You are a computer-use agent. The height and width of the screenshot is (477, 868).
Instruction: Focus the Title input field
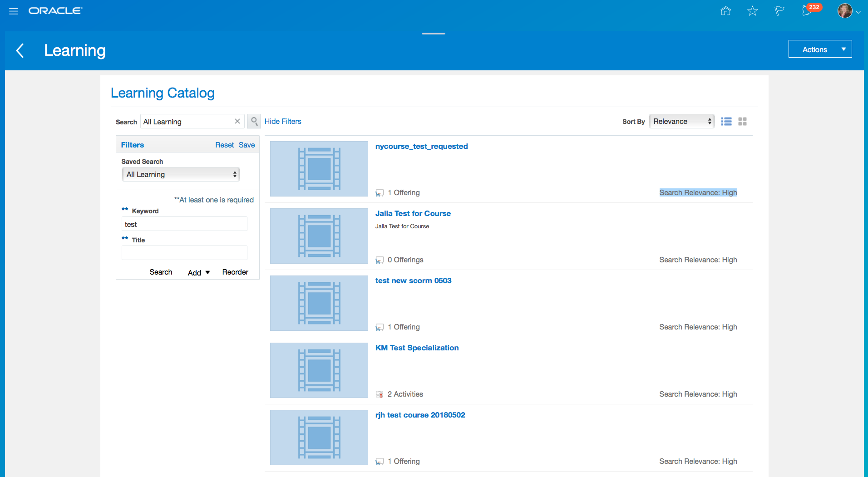pyautogui.click(x=184, y=253)
